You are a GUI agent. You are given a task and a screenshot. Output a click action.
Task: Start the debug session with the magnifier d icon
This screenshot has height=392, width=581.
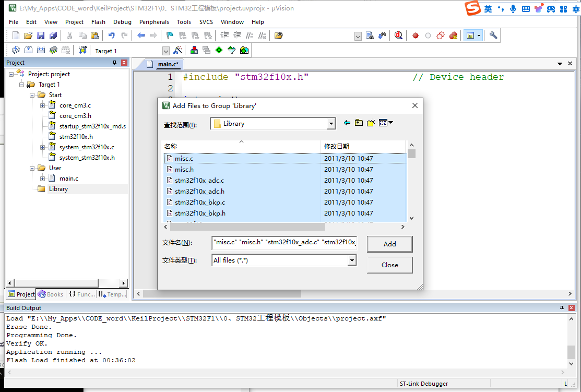[398, 35]
